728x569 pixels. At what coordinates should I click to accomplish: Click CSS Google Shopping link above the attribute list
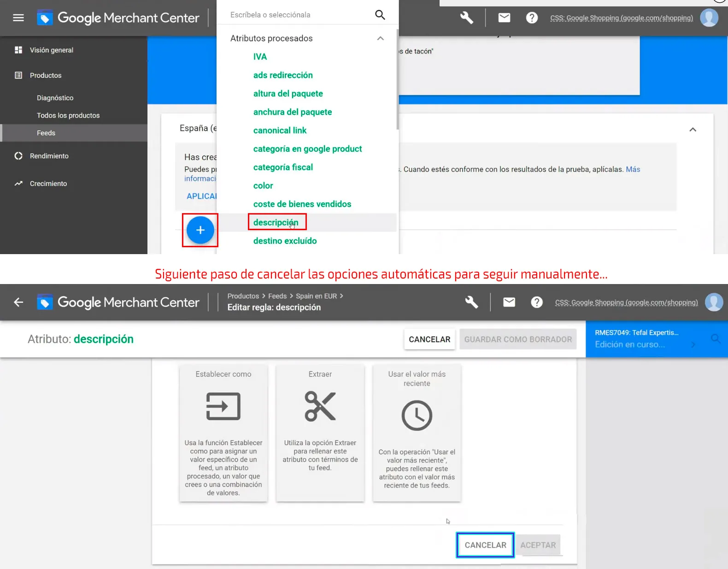(622, 18)
